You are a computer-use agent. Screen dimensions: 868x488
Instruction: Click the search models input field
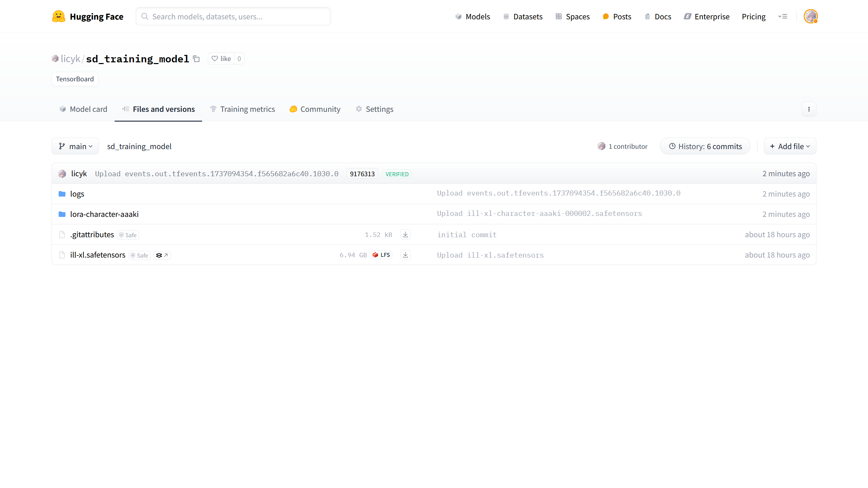(233, 17)
